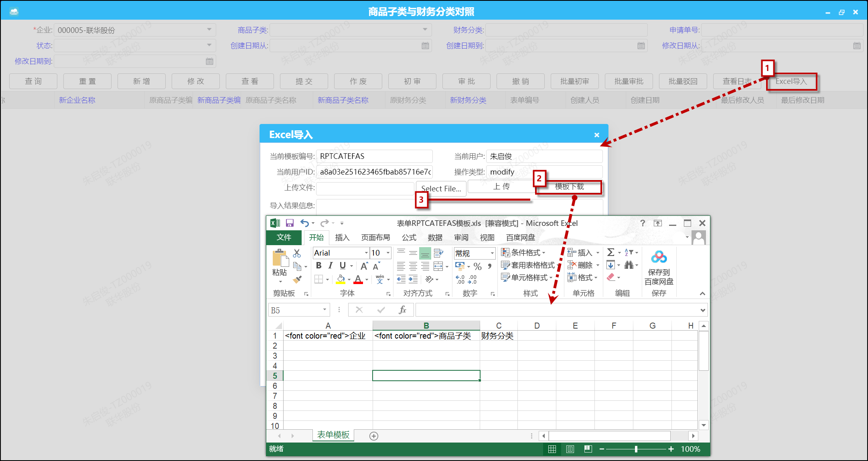Open the 文件 File tab
Screen dimensions: 868x461
point(284,238)
